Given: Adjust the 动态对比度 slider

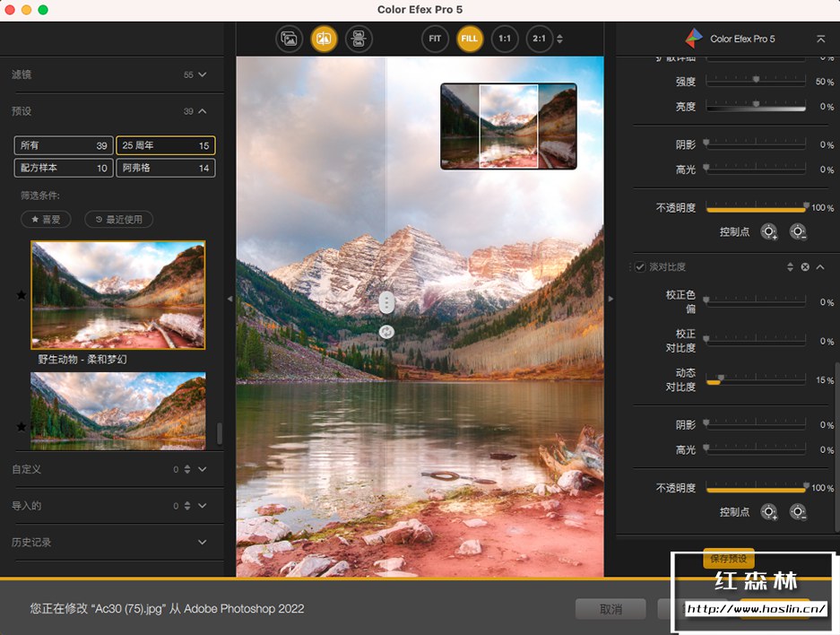Looking at the screenshot, I should [756, 380].
